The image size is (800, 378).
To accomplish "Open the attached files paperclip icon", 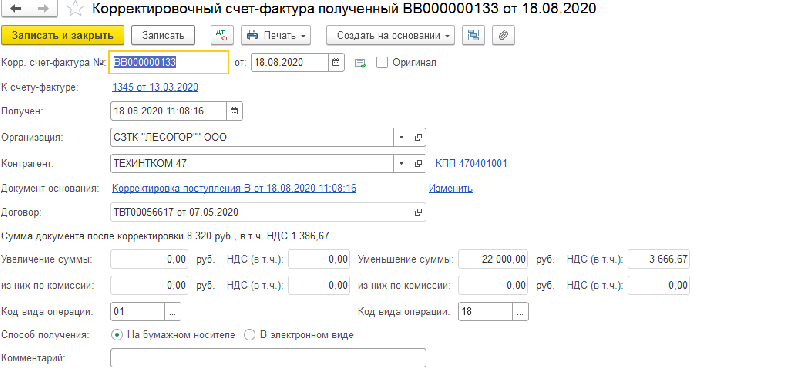I will 504,35.
